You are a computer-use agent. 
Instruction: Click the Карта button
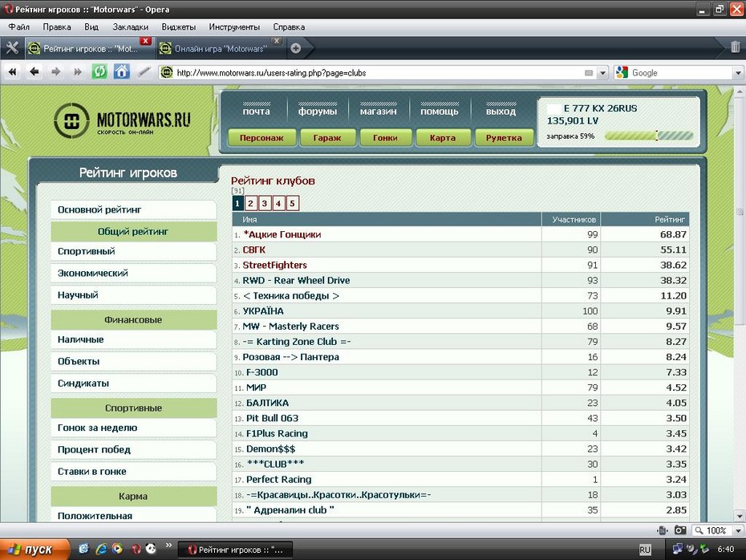443,137
